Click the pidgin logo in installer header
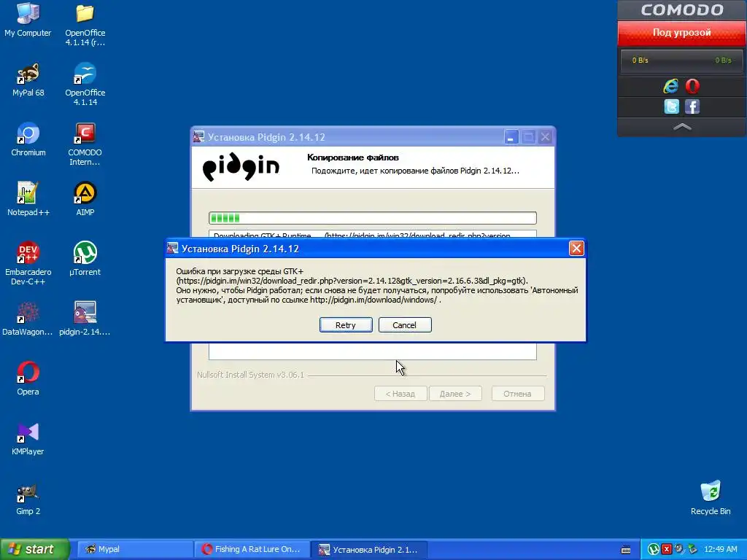Image resolution: width=747 pixels, height=560 pixels. (241, 167)
